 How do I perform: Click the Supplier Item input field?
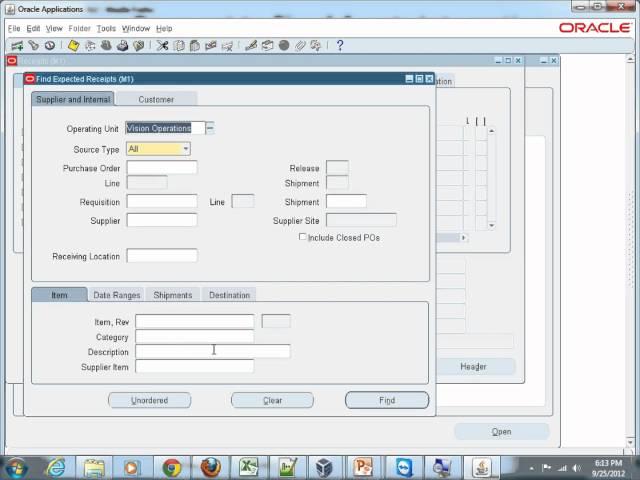click(x=195, y=366)
